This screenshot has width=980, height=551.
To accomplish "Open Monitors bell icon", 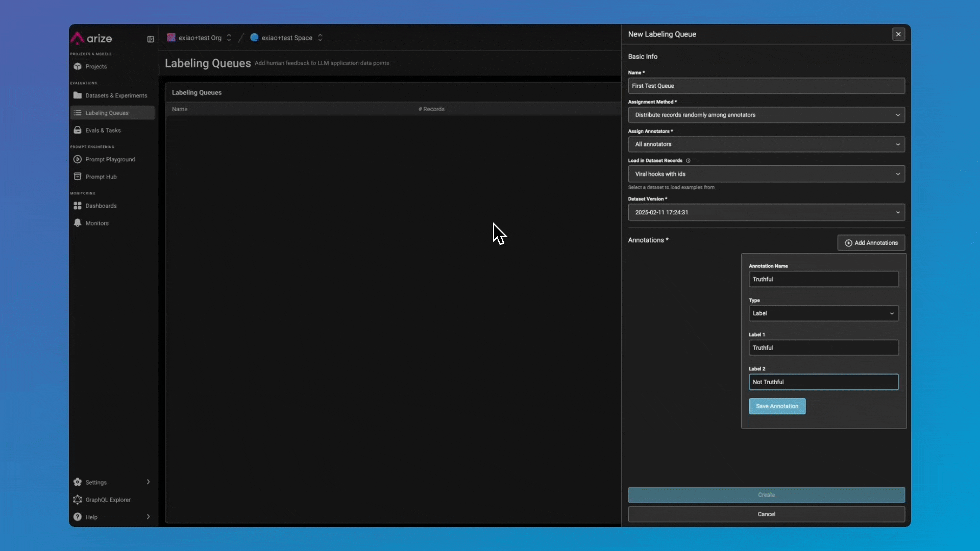I will tap(78, 223).
